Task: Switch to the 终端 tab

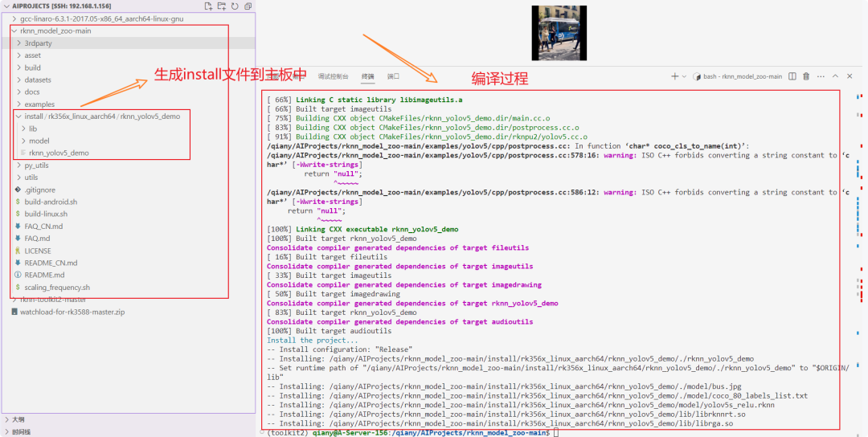Action: click(367, 76)
